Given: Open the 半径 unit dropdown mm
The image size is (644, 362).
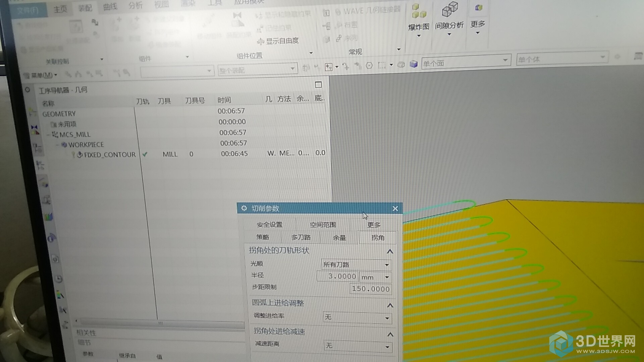Looking at the screenshot, I should click(375, 277).
